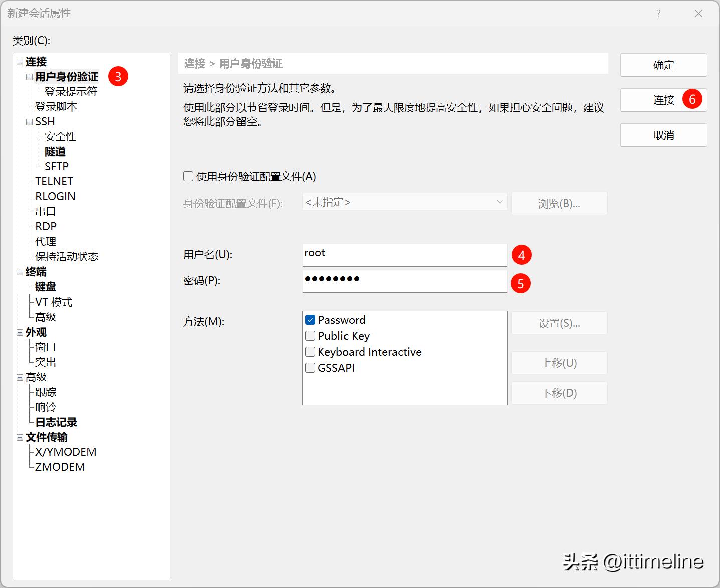Check the Public Key method

tap(310, 336)
